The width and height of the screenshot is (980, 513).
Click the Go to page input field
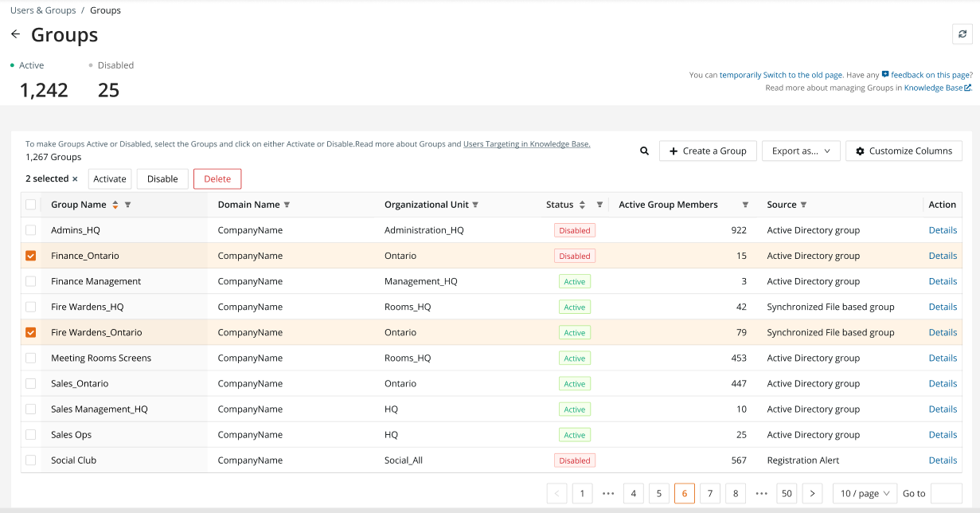coord(947,493)
